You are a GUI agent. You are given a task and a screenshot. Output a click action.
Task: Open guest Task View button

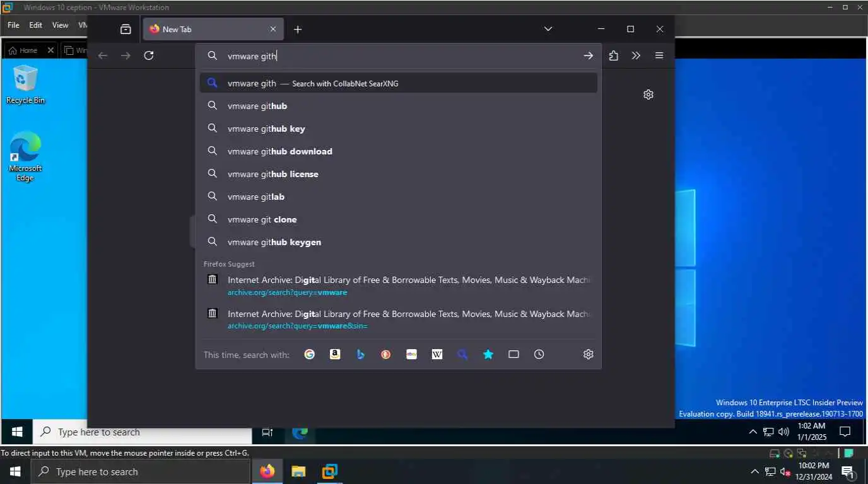tap(267, 432)
